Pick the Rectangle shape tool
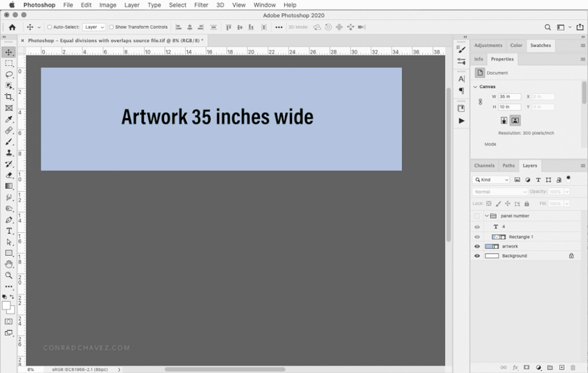This screenshot has height=373, width=588. coord(9,253)
